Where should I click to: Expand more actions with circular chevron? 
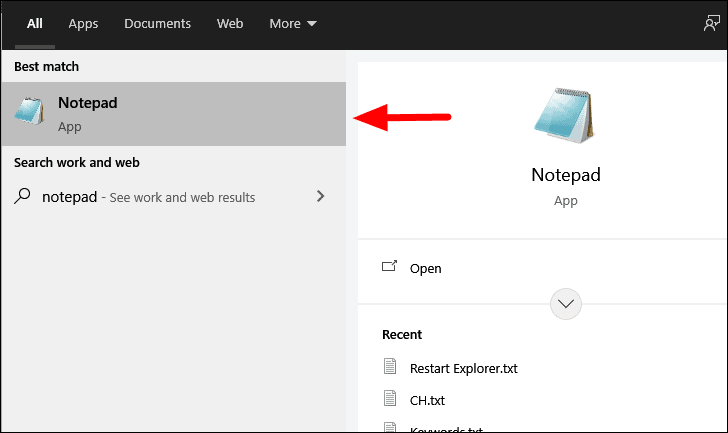(x=566, y=304)
